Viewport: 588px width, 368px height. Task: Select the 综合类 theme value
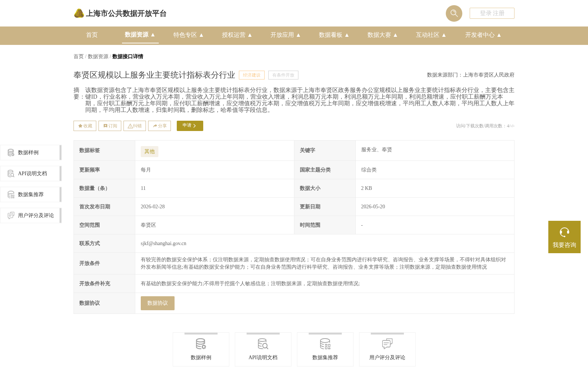(369, 170)
